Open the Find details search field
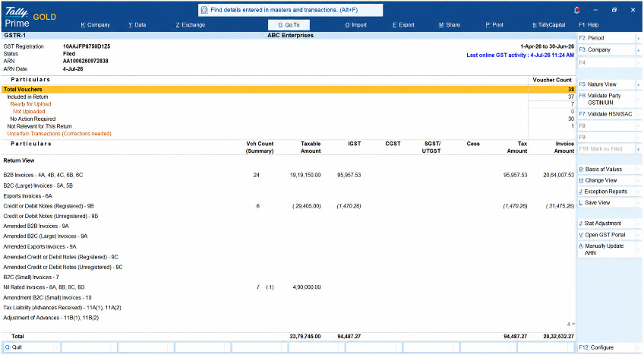Viewport: 644px width, 355px height. coord(291,10)
